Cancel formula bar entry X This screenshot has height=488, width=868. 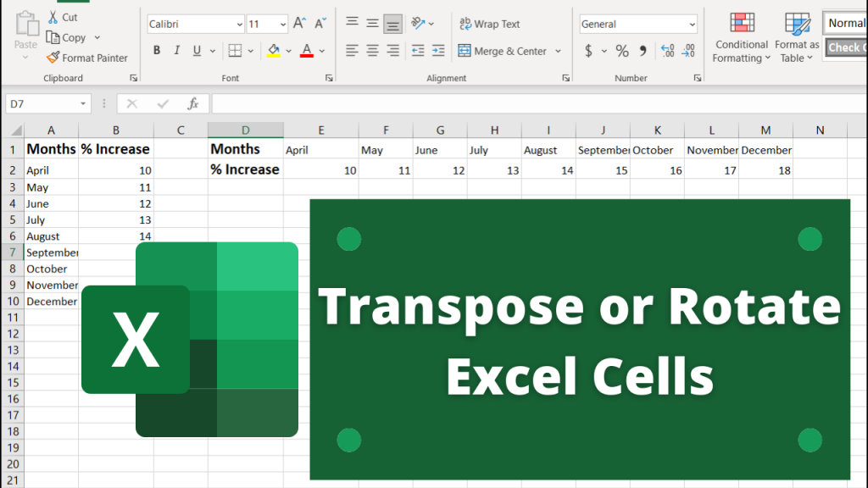131,103
